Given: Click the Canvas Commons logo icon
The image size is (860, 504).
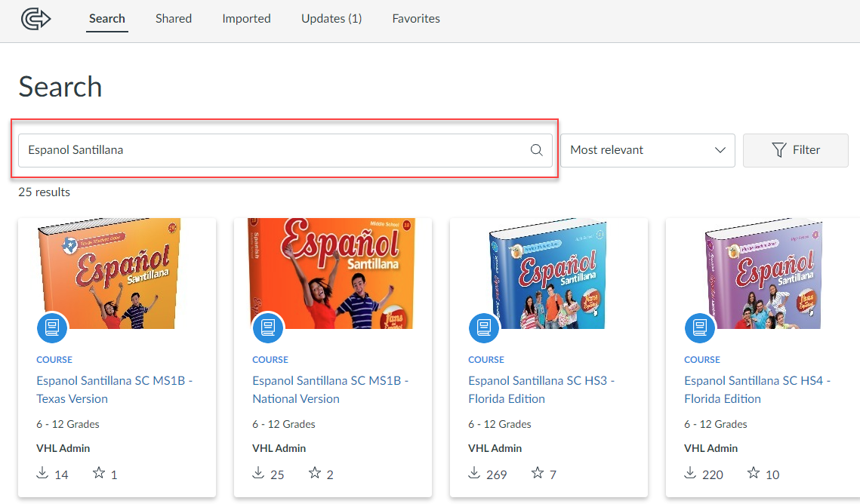Looking at the screenshot, I should coord(35,18).
